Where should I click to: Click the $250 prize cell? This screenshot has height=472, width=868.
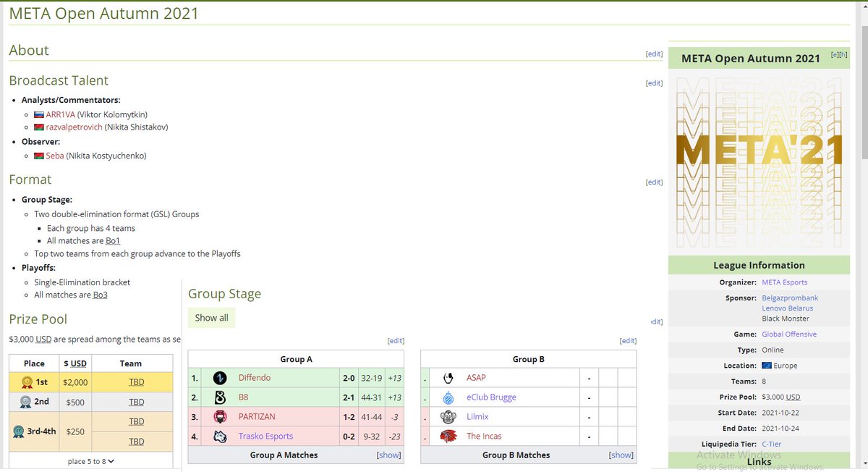[x=75, y=431]
